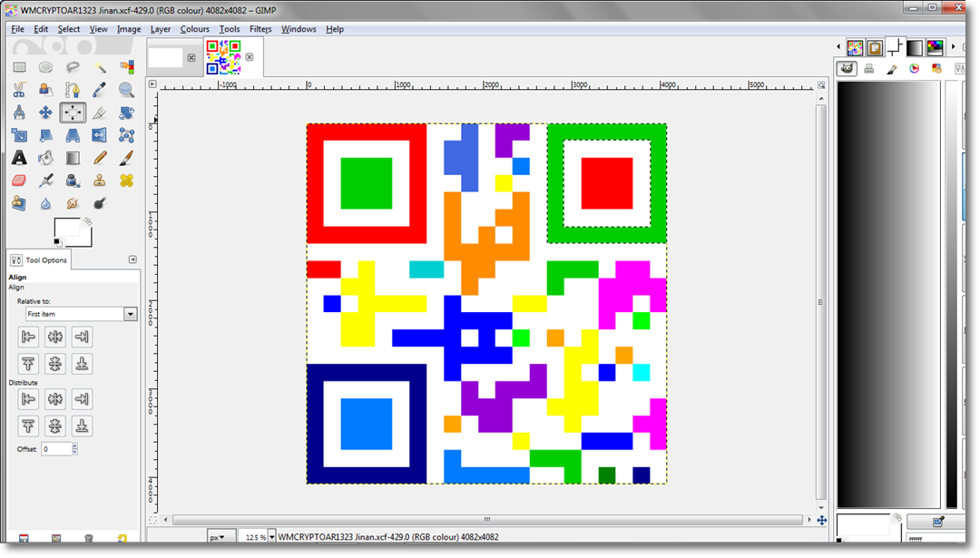
Task: Select the Paths tool
Action: (73, 90)
